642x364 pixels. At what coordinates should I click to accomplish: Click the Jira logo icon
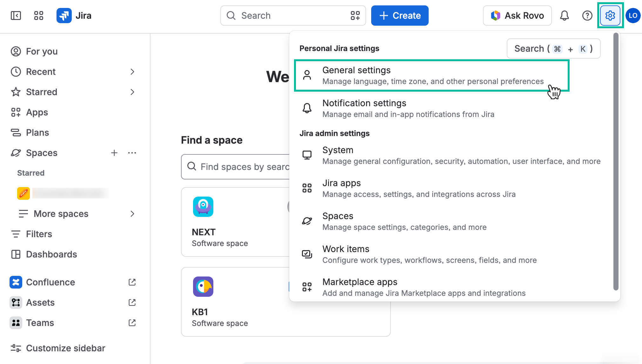pyautogui.click(x=64, y=16)
